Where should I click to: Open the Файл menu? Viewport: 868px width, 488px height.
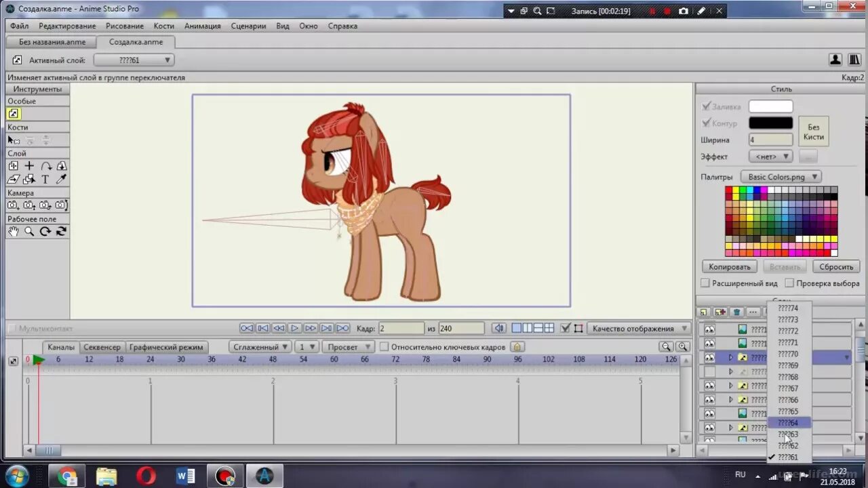[x=19, y=26]
